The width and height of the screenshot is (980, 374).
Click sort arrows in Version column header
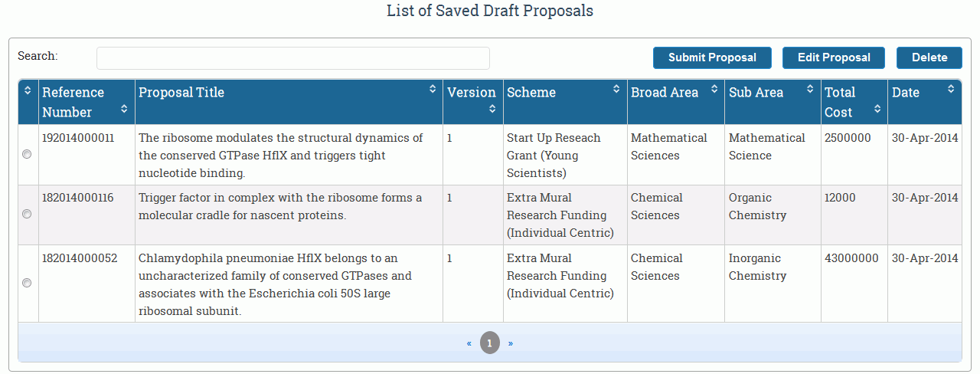pos(492,110)
